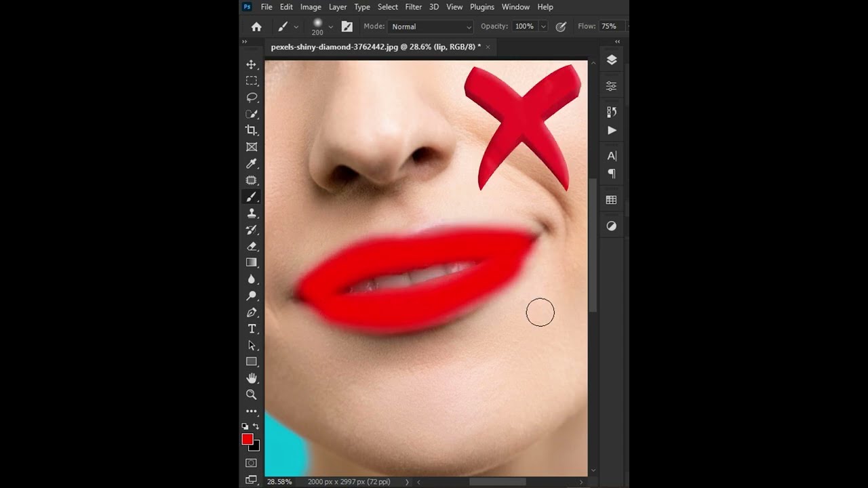Select the Move tool
The height and width of the screenshot is (488, 868).
[252, 64]
